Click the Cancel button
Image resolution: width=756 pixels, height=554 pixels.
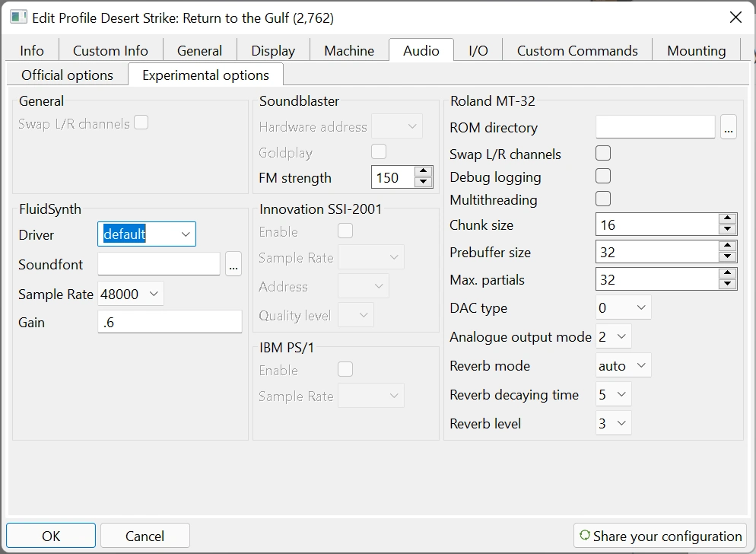[145, 536]
